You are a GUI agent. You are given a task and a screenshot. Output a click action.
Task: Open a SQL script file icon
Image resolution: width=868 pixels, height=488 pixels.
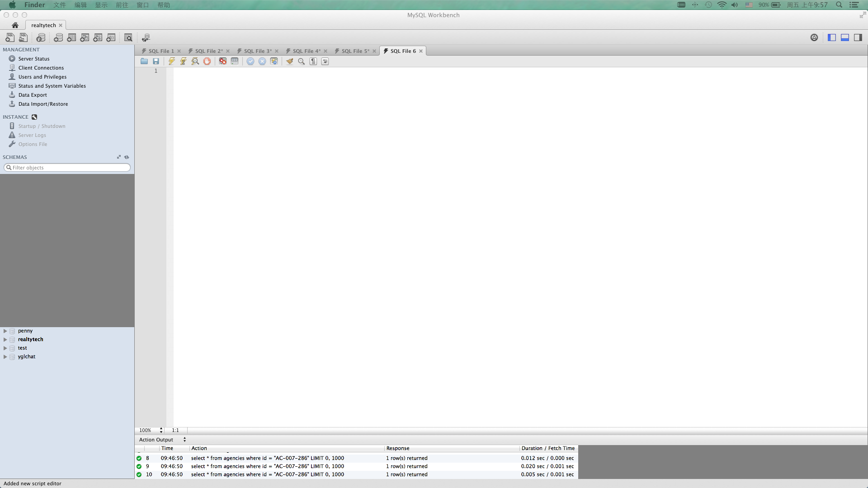pos(23,38)
